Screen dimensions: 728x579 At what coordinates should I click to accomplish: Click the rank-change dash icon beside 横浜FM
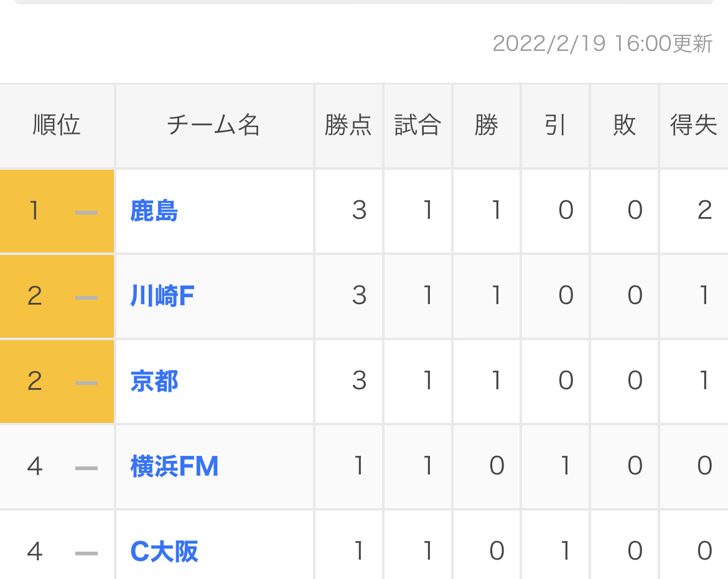86,468
